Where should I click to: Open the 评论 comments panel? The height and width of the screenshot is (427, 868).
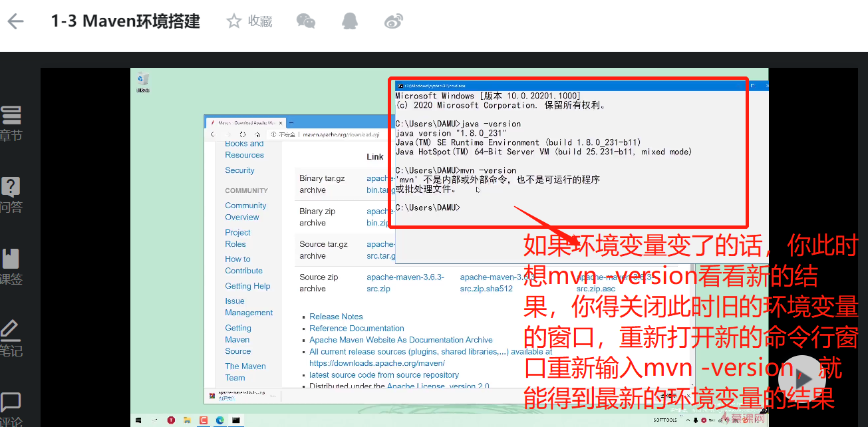pyautogui.click(x=11, y=409)
